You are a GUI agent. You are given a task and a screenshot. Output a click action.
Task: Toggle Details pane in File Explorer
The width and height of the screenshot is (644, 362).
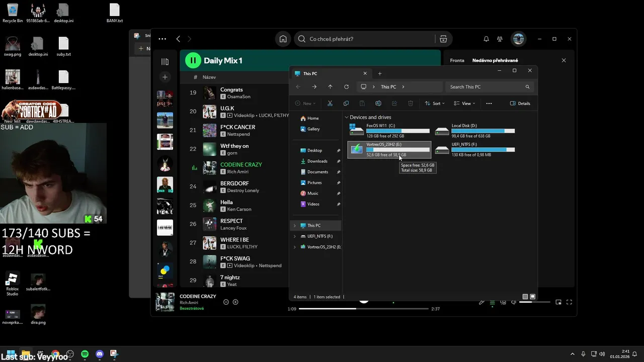(520, 103)
